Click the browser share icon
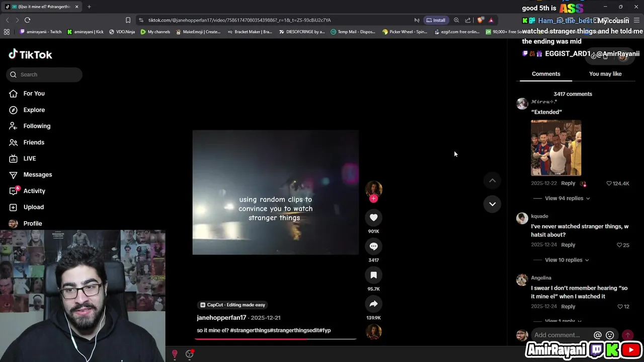This screenshot has width=644, height=362. [x=468, y=20]
